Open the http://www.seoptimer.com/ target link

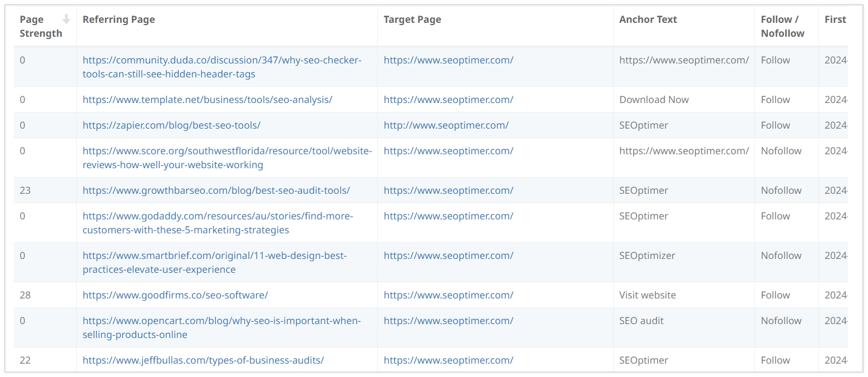[446, 125]
